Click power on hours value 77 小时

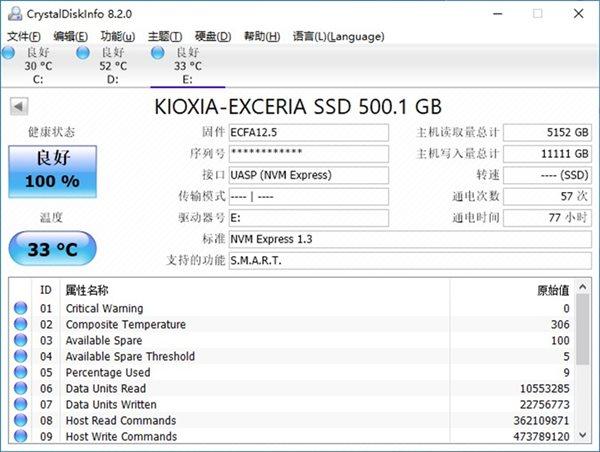click(x=547, y=218)
